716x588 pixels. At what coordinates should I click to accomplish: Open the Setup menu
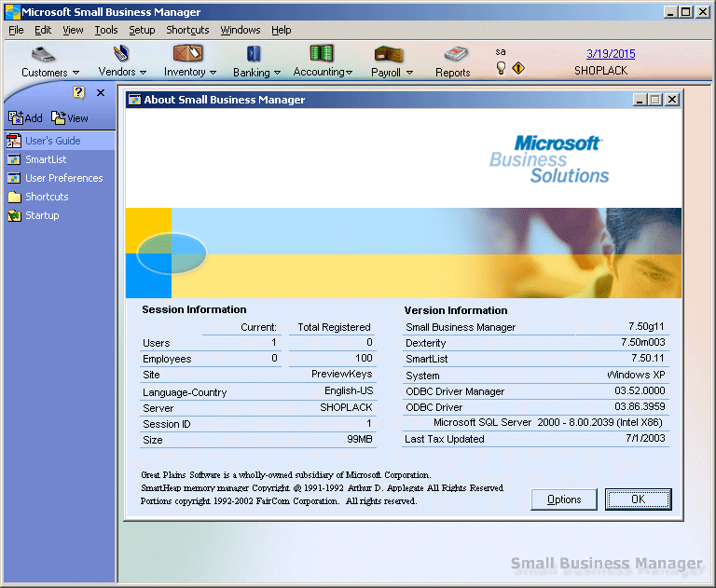pyautogui.click(x=142, y=30)
